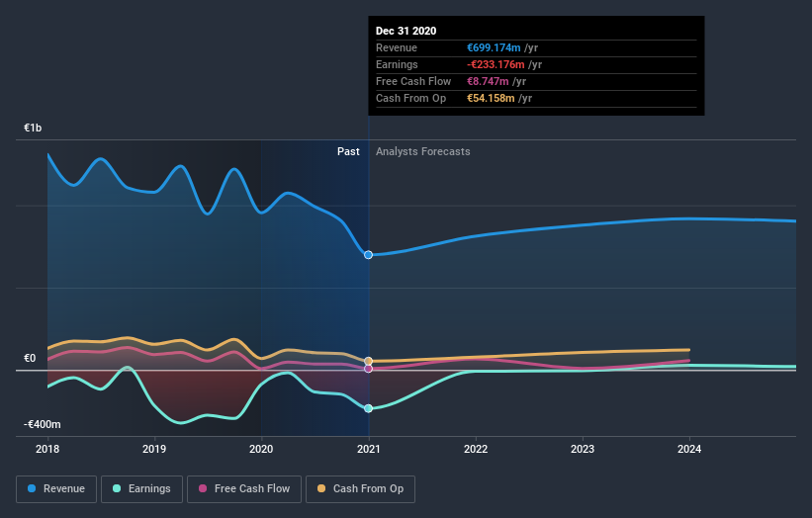This screenshot has width=812, height=518.
Task: Click the blue Revenue data point at 2021
Action: click(368, 255)
